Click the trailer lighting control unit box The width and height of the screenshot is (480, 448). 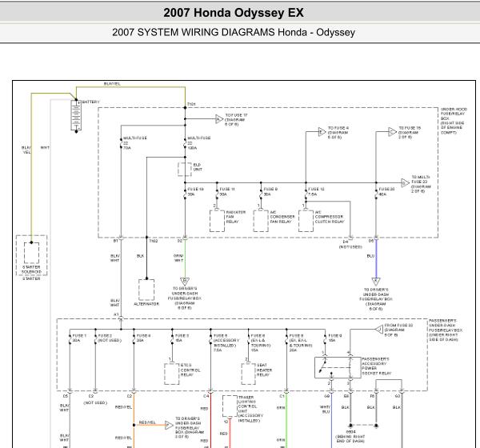click(230, 406)
